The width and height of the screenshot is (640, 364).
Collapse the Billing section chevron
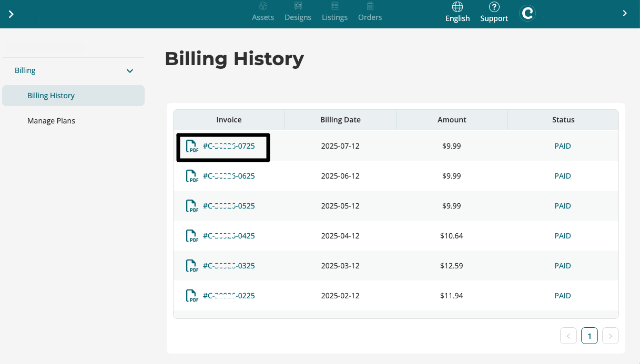pos(130,71)
